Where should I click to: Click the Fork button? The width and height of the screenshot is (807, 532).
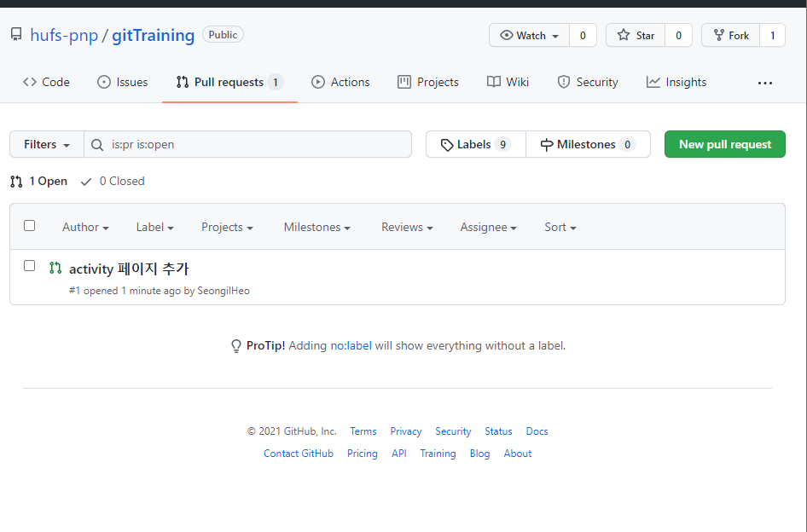tap(731, 35)
